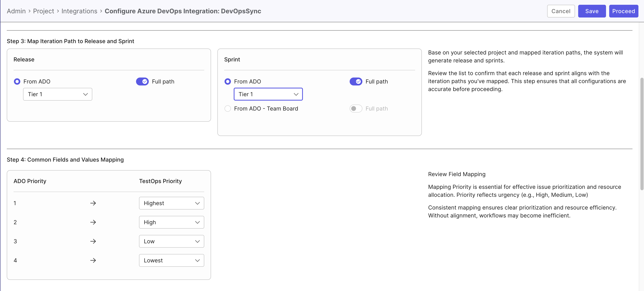Toggle Sprint From ADO Full path switch
Screen dimensions: 644x291
356,82
